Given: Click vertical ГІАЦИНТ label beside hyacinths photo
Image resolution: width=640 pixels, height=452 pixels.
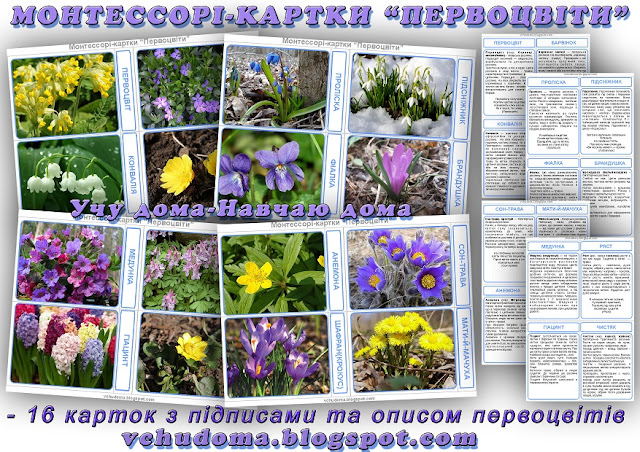Looking at the screenshot, I should coord(126,350).
